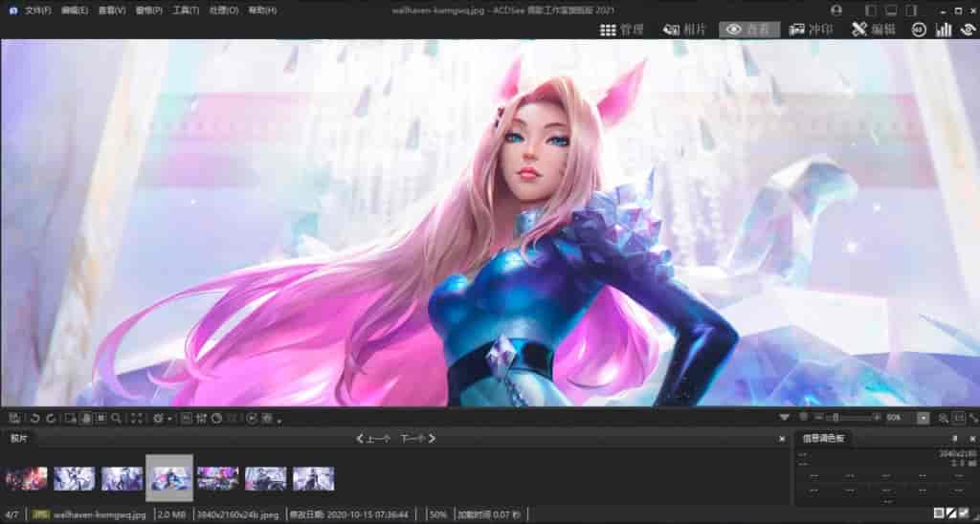Open the 365 mode icon
Image resolution: width=980 pixels, height=524 pixels.
point(919,30)
